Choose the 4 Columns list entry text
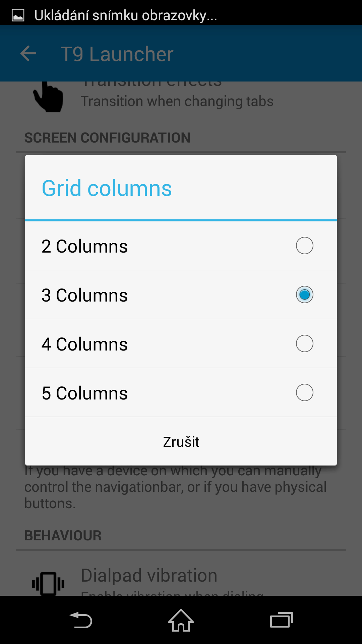The height and width of the screenshot is (644, 362). tap(84, 344)
